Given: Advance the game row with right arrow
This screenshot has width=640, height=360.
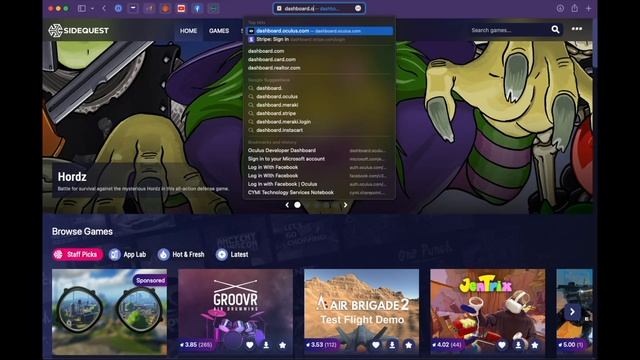Looking at the screenshot, I should click(572, 312).
